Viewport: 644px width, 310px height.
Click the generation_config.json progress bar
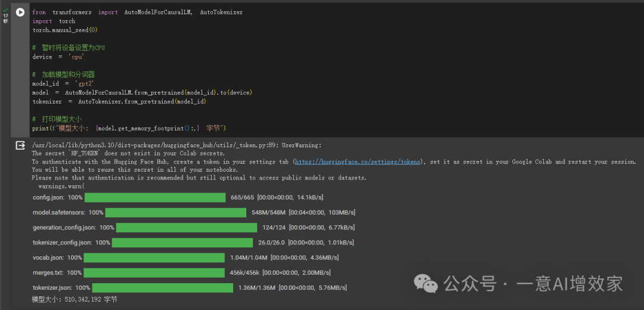coord(186,227)
